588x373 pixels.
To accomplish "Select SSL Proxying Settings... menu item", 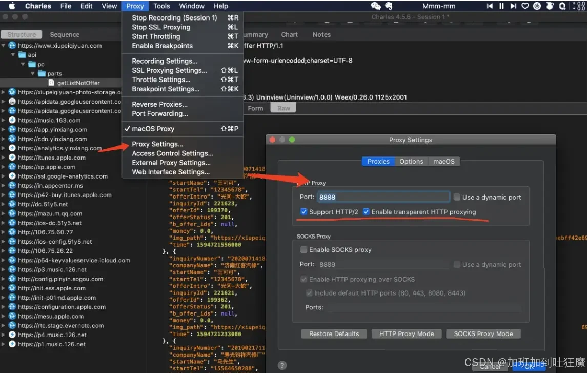I will tap(183, 70).
